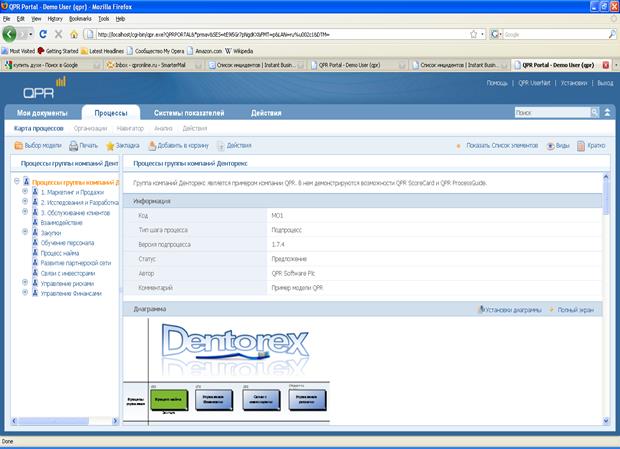Select Взаимодействие in process tree
The height and width of the screenshot is (449, 620).
point(61,223)
